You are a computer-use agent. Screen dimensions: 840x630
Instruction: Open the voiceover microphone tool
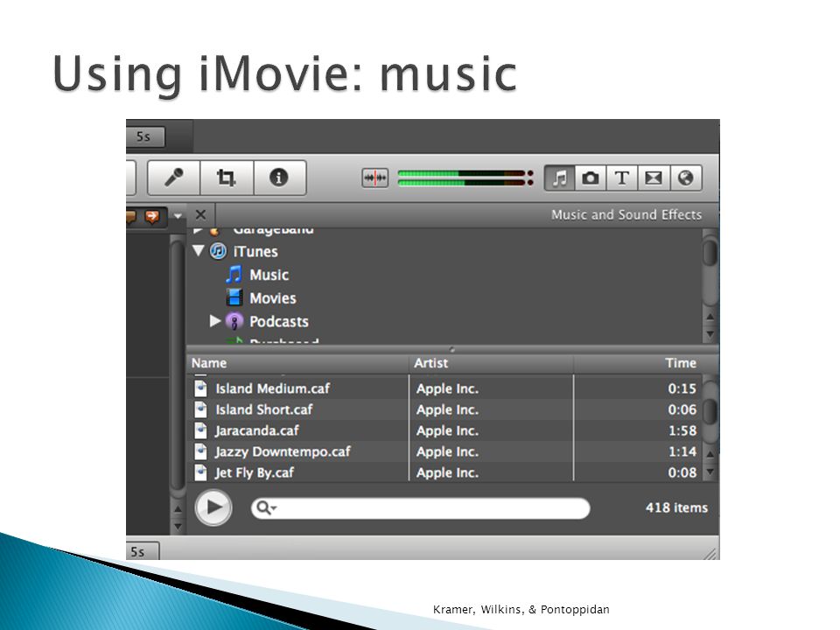(173, 178)
